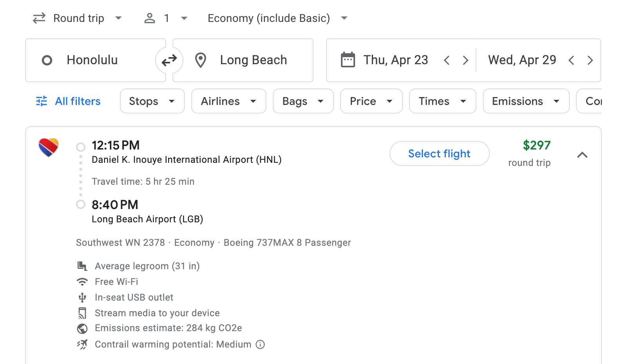
Task: Click the average legroom seat icon
Action: tap(82, 266)
